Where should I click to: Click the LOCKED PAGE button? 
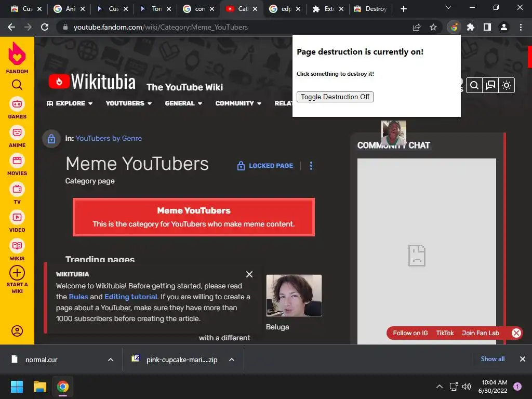265,166
